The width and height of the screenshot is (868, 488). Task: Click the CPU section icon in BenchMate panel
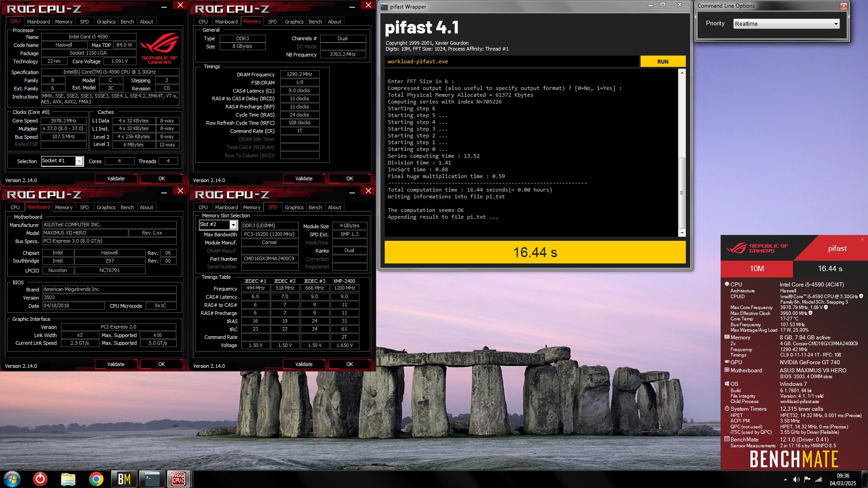(x=727, y=284)
